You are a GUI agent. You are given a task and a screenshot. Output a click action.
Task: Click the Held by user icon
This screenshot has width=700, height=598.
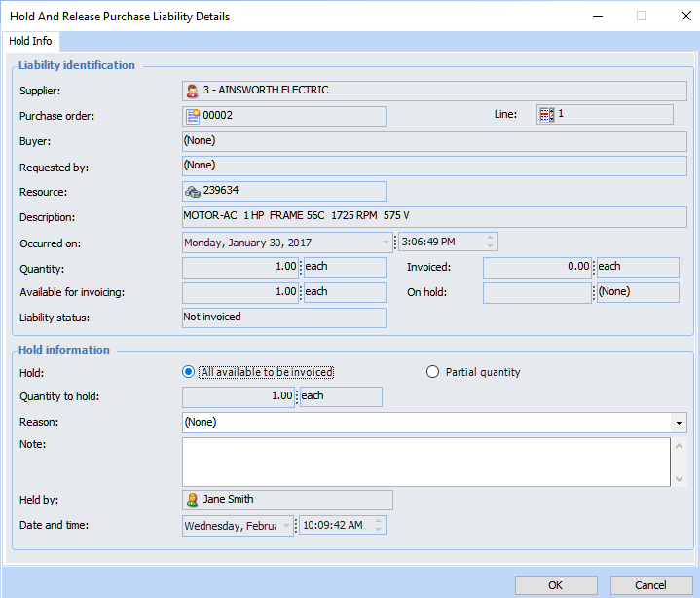pyautogui.click(x=193, y=500)
